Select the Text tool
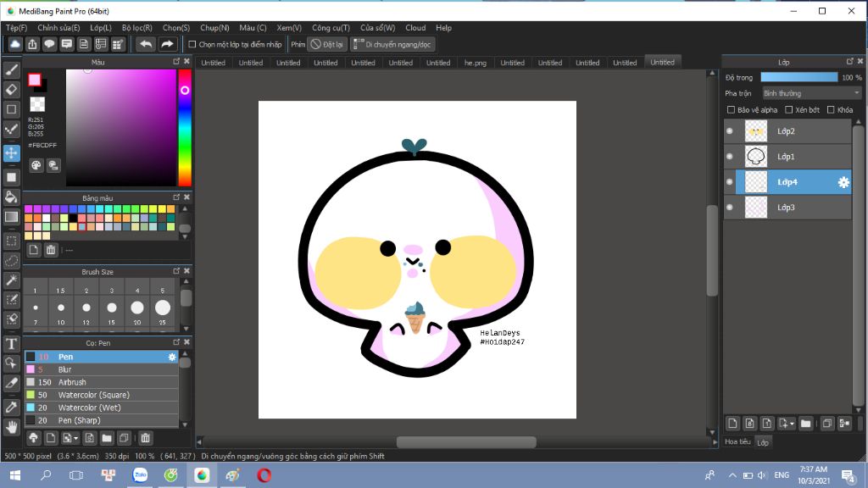The image size is (868, 488). coord(12,343)
